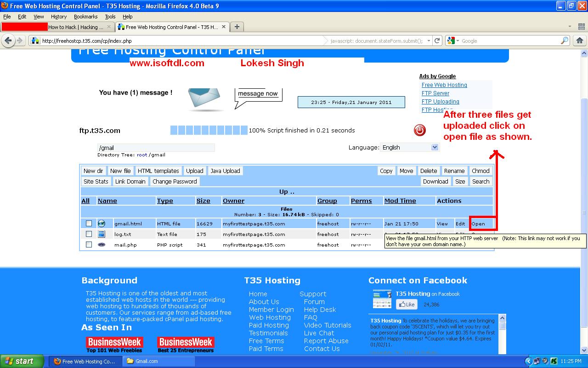Click the Change Password button
Screen dimensions: 588x368
coord(175,181)
